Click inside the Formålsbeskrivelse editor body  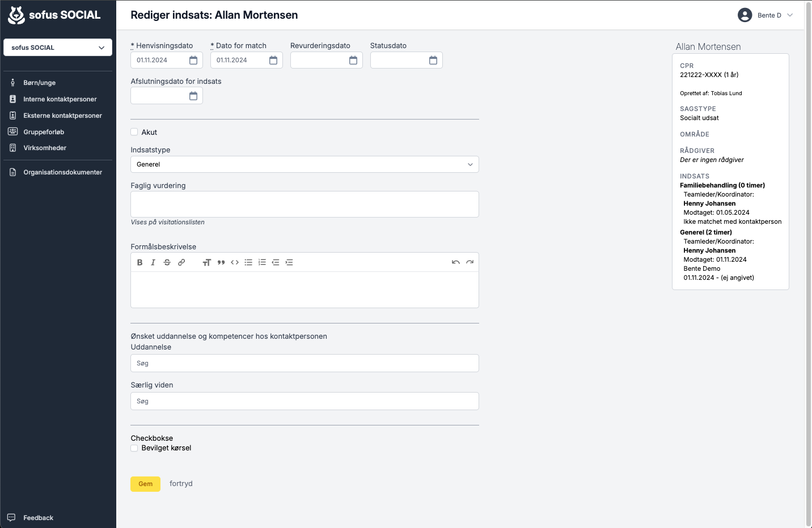304,289
